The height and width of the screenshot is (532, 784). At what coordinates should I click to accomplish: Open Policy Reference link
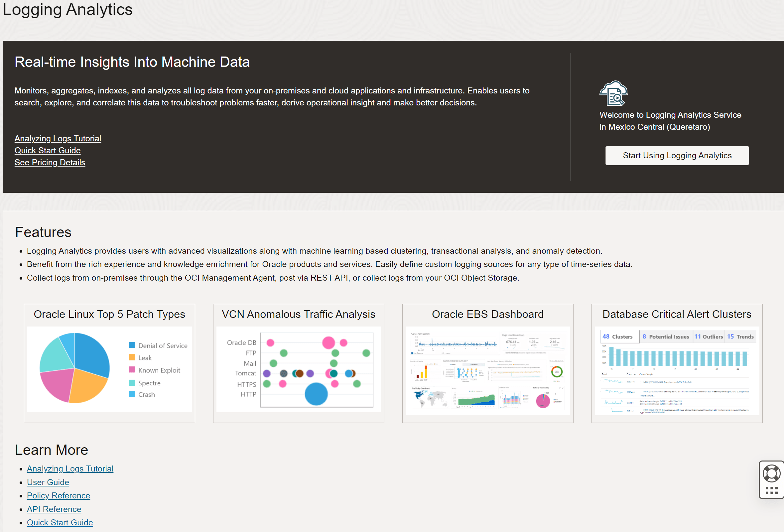(x=59, y=495)
